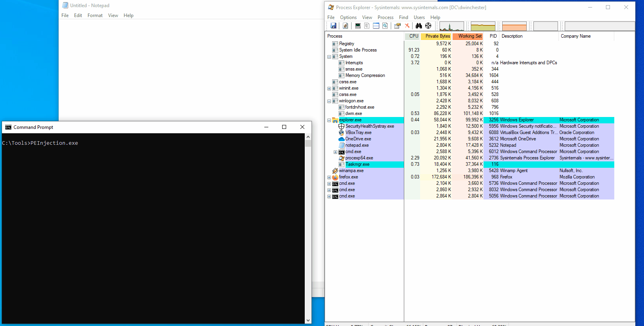Viewport: 644px width, 326px height.
Task: Select the fontdrvhost.exe process row
Action: coord(470,107)
